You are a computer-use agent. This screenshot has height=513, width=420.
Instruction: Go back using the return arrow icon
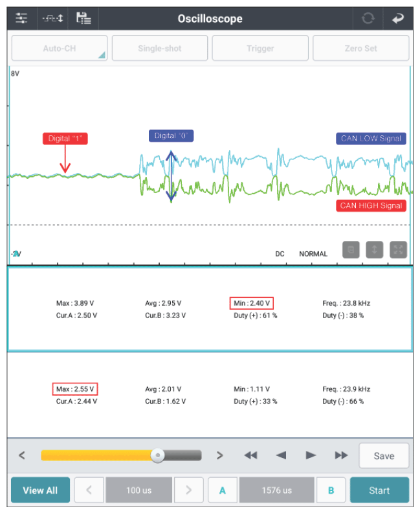398,18
